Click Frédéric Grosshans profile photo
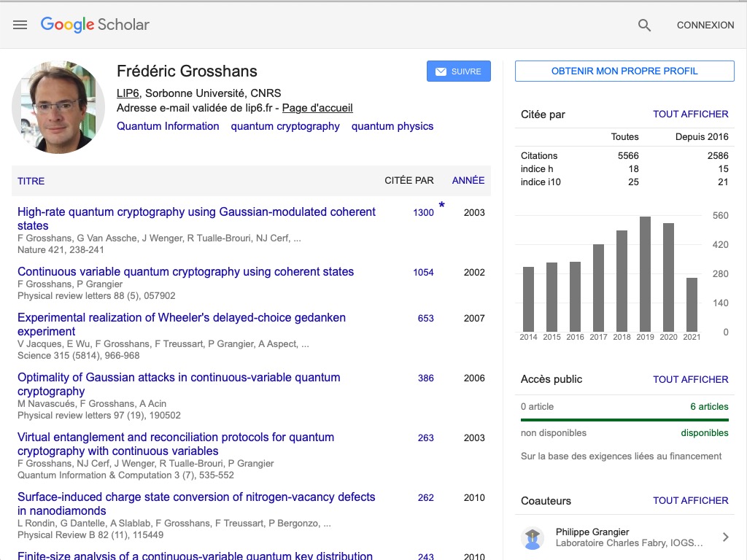This screenshot has height=560, width=747. (58, 107)
